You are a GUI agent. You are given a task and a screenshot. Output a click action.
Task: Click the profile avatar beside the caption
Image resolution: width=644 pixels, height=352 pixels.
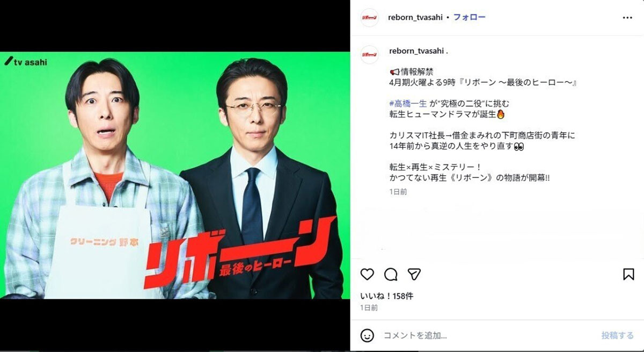click(369, 54)
